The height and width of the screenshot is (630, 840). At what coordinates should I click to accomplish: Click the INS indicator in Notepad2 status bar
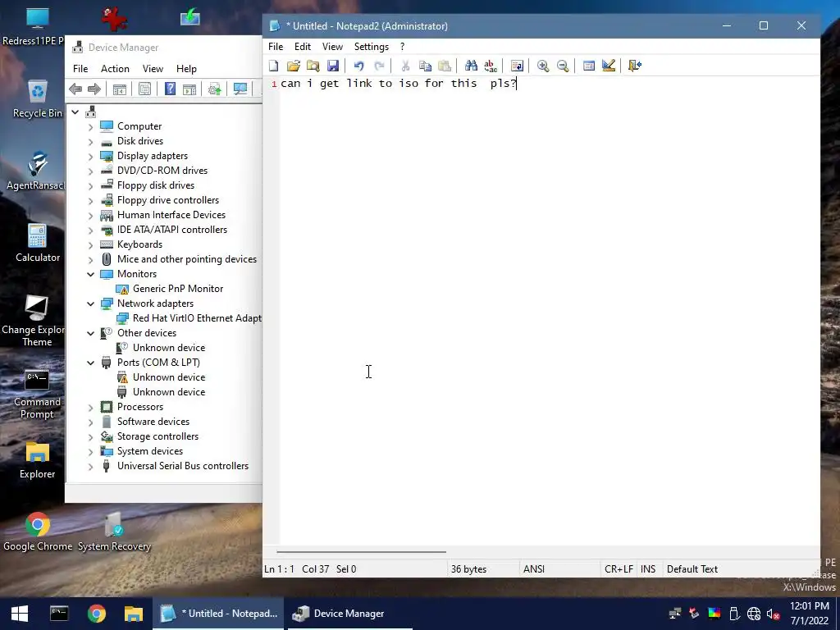tap(648, 569)
